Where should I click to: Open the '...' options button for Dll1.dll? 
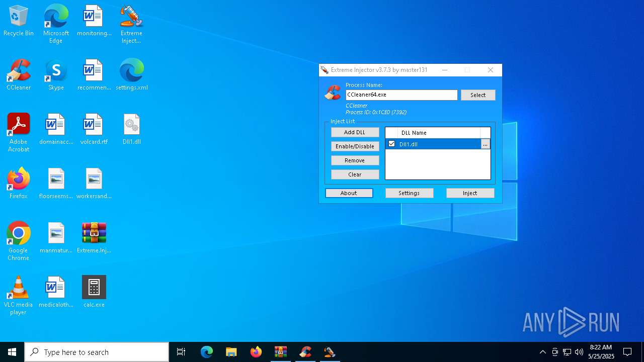point(485,144)
